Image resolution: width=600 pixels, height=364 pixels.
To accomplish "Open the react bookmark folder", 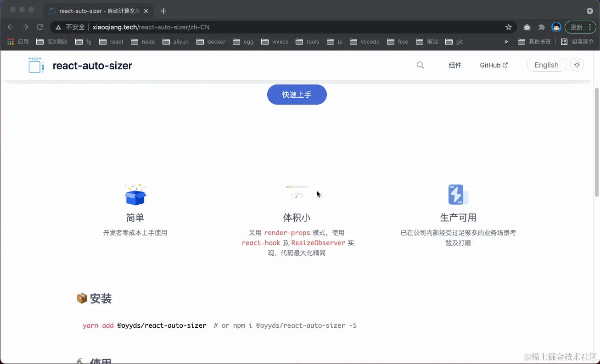I will pyautogui.click(x=111, y=41).
